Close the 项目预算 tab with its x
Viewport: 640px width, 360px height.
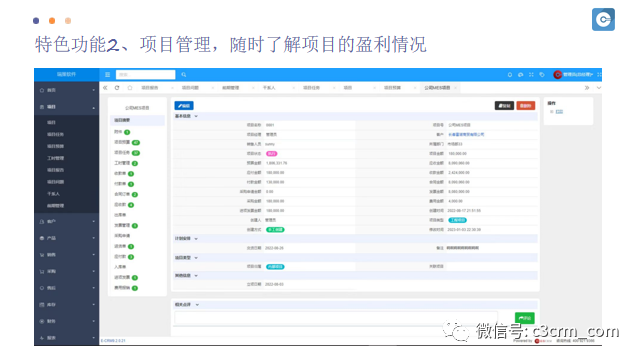pyautogui.click(x=415, y=88)
